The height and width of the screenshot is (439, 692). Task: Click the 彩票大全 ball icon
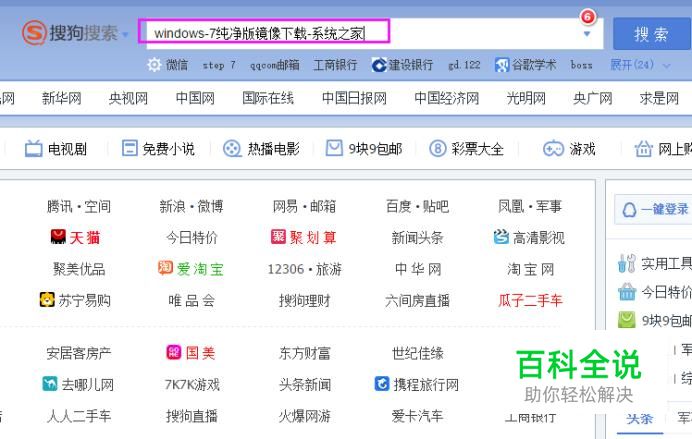click(438, 149)
